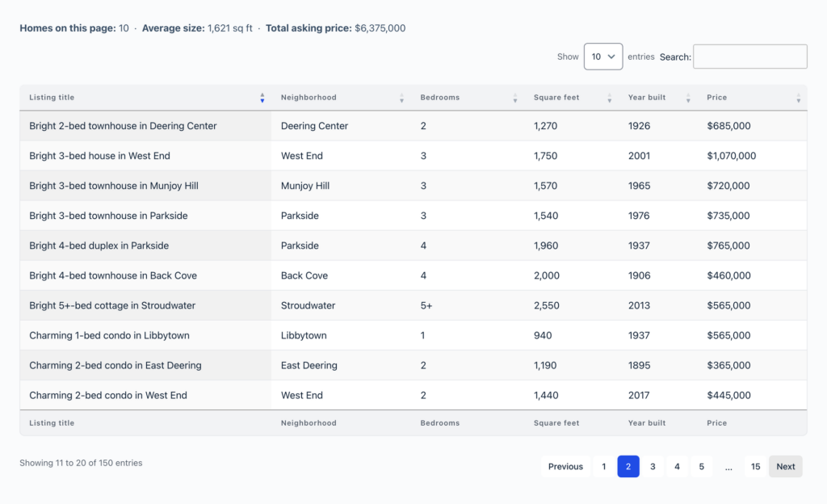Click the 940 square feet cell

(571, 335)
